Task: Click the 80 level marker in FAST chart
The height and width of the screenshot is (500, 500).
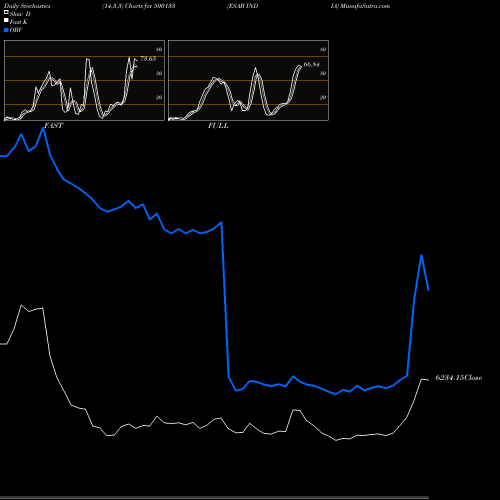Action: 159,49
